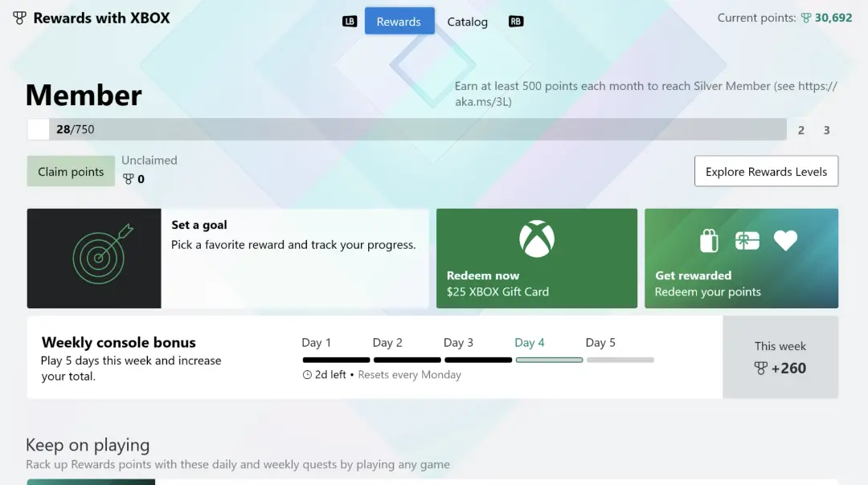Viewport: 868px width, 485px height.
Task: Select level 3 marker on progress bar
Action: pyautogui.click(x=826, y=130)
